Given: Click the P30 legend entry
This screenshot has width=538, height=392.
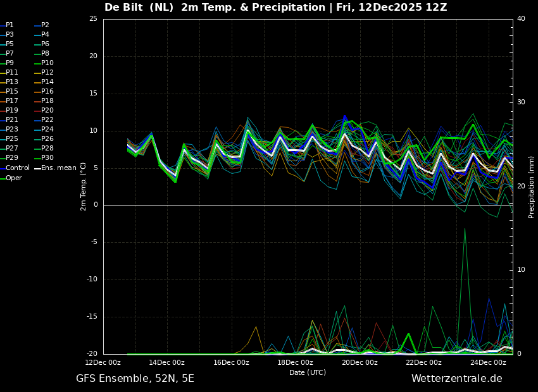Looking at the screenshot, I should point(44,157).
